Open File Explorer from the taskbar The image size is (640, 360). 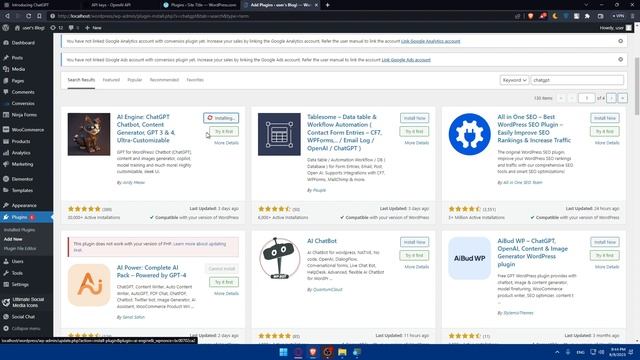[x=342, y=352]
